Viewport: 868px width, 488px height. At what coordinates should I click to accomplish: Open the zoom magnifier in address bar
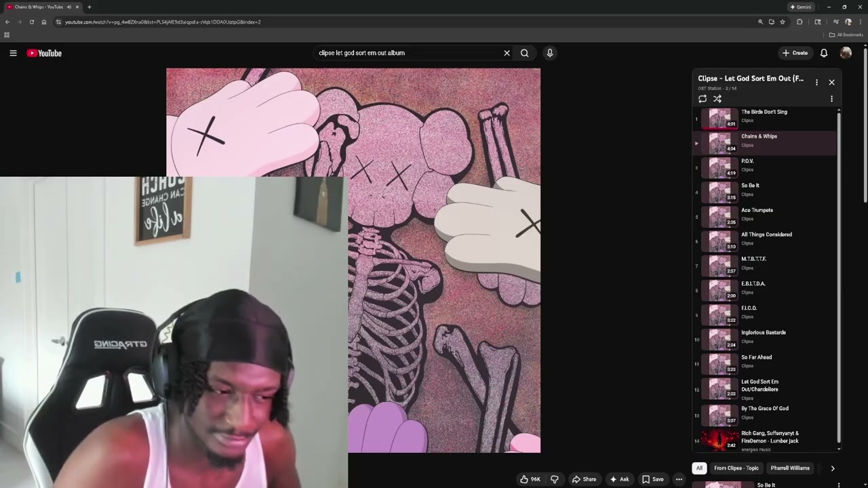pyautogui.click(x=760, y=22)
